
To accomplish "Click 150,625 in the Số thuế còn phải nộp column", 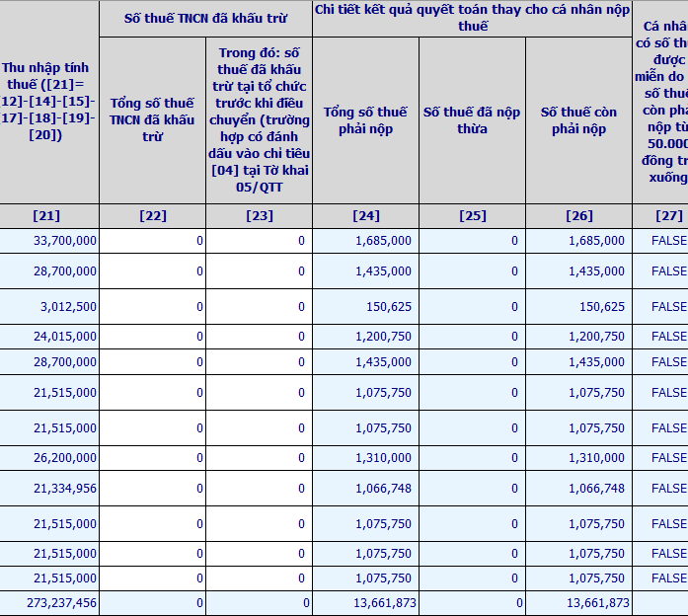I will click(594, 307).
